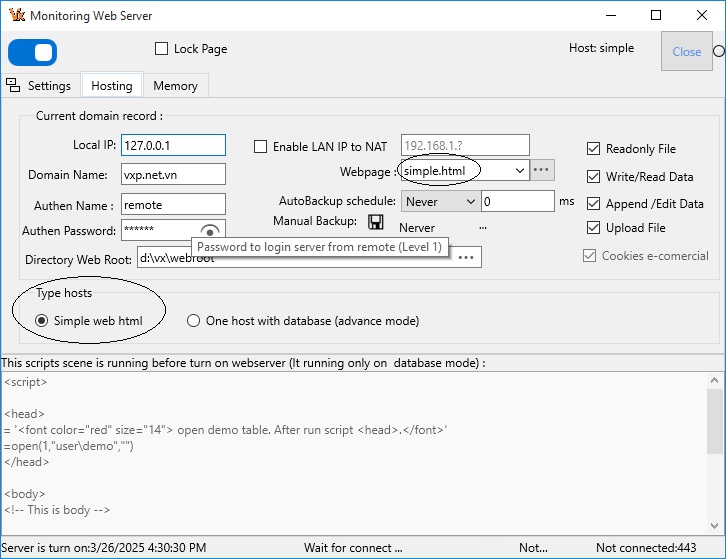Select One host with database mode

195,321
